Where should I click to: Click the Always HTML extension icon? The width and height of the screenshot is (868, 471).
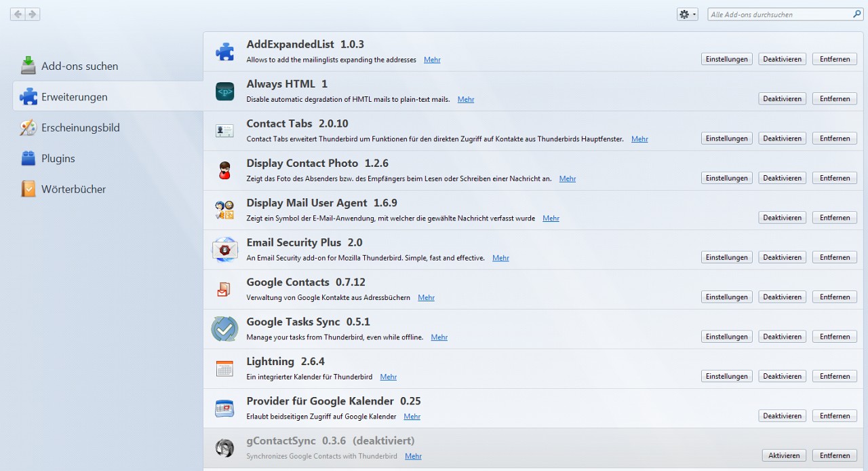[224, 91]
